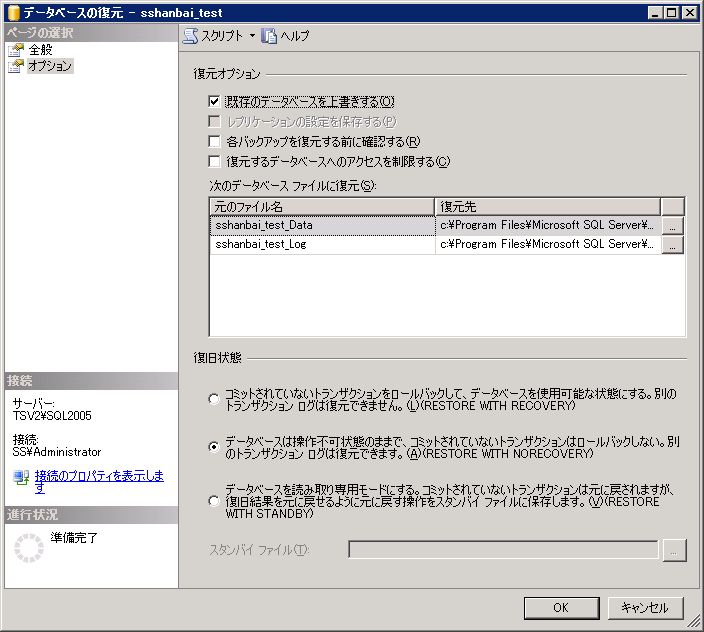Maximize the restore database window
This screenshot has width=704, height=632.
672,13
